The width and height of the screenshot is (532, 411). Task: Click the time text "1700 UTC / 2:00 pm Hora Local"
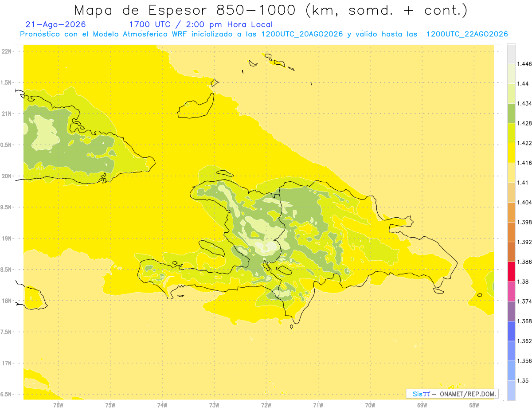201,24
